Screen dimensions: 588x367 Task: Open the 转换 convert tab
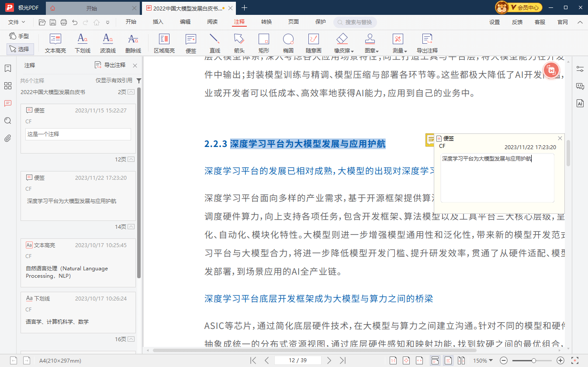tap(266, 22)
